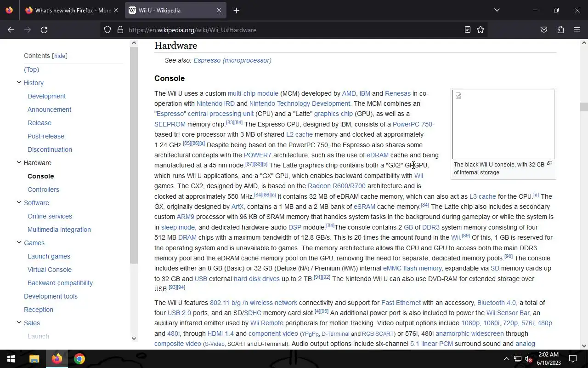Launch Google Chrome from taskbar
Image resolution: width=588 pixels, height=368 pixels.
79,359
